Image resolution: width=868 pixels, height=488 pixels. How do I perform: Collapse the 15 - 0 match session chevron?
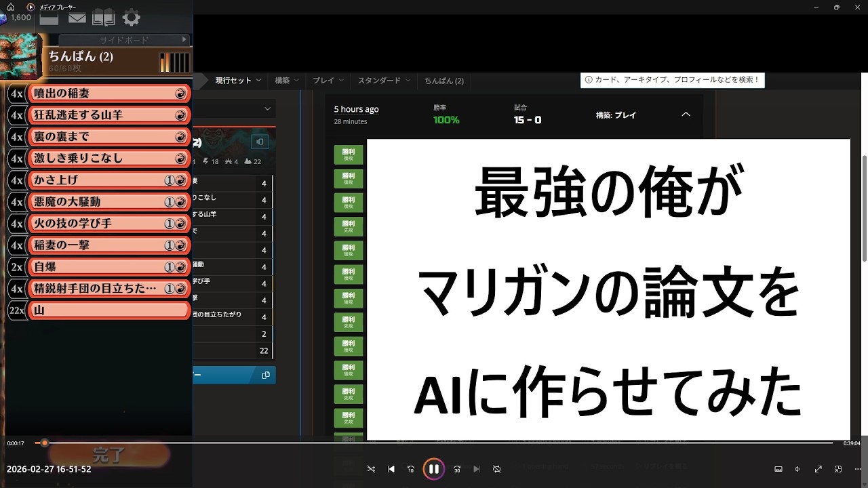pyautogui.click(x=686, y=115)
